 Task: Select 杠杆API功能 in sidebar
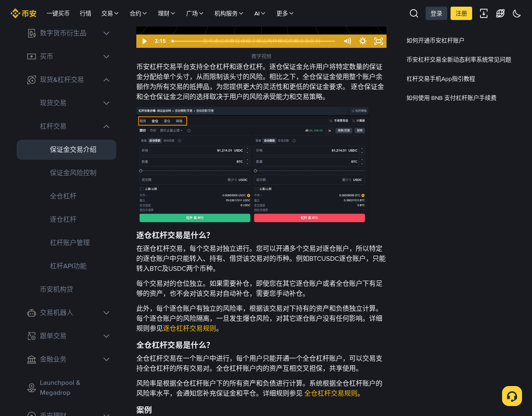tap(68, 266)
